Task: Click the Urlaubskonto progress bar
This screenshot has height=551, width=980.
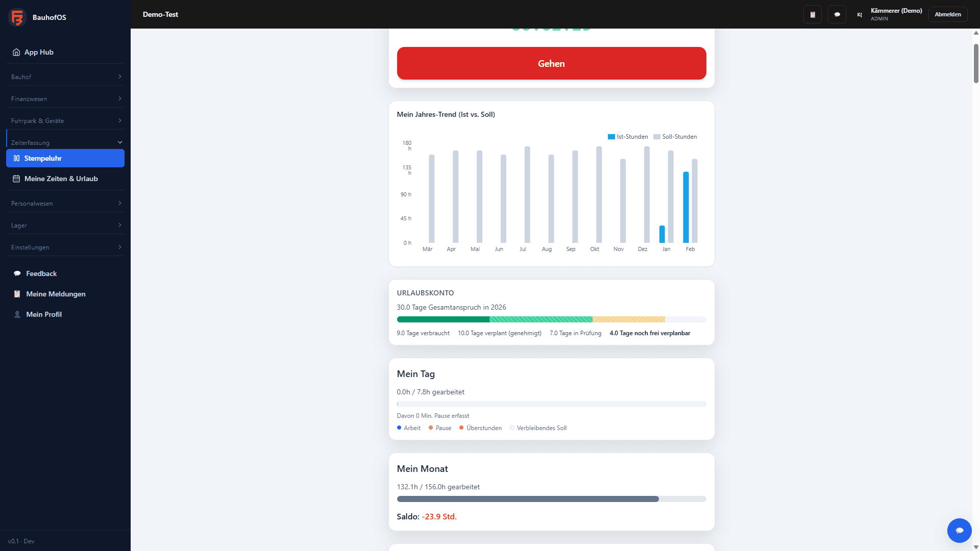Action: 551,319
